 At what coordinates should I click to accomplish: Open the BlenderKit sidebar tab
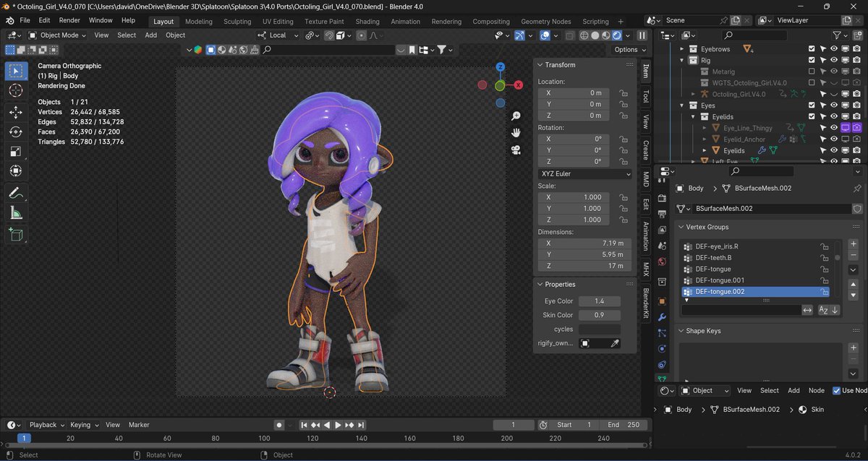[646, 303]
